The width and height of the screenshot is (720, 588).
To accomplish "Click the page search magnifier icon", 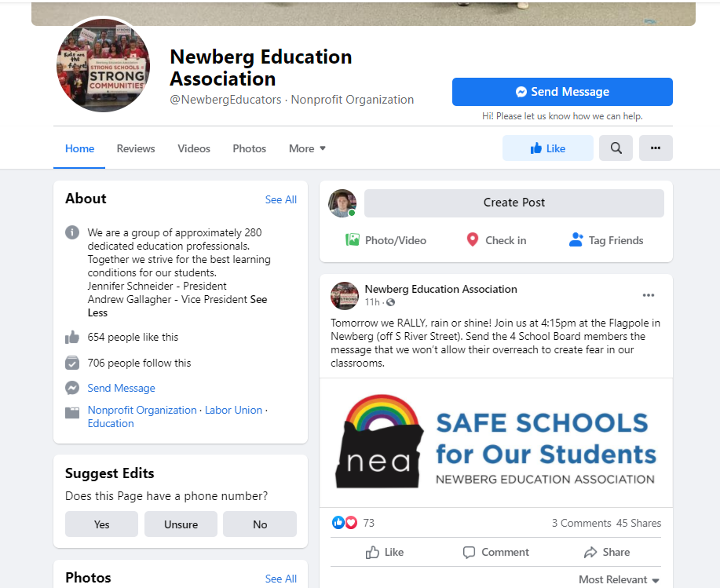I will (x=616, y=148).
